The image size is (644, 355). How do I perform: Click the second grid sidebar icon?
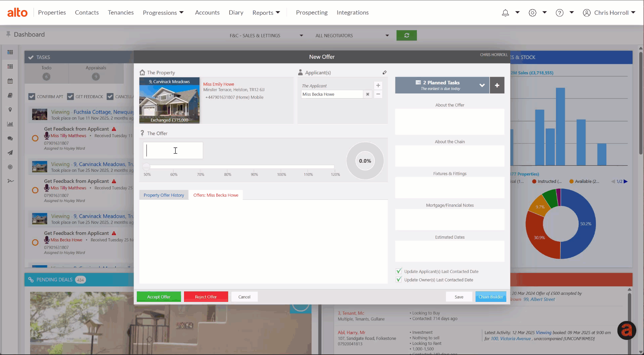(10, 67)
